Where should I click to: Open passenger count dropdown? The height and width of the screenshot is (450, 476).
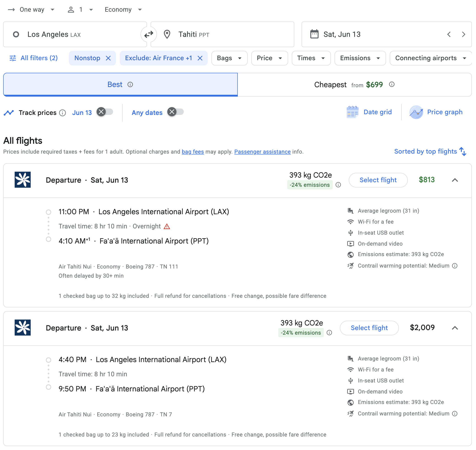pos(81,10)
